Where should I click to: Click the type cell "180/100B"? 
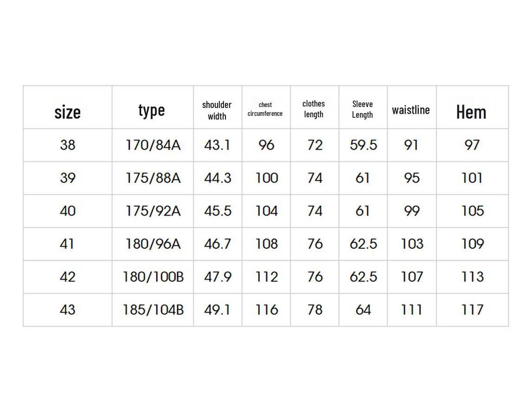153,277
